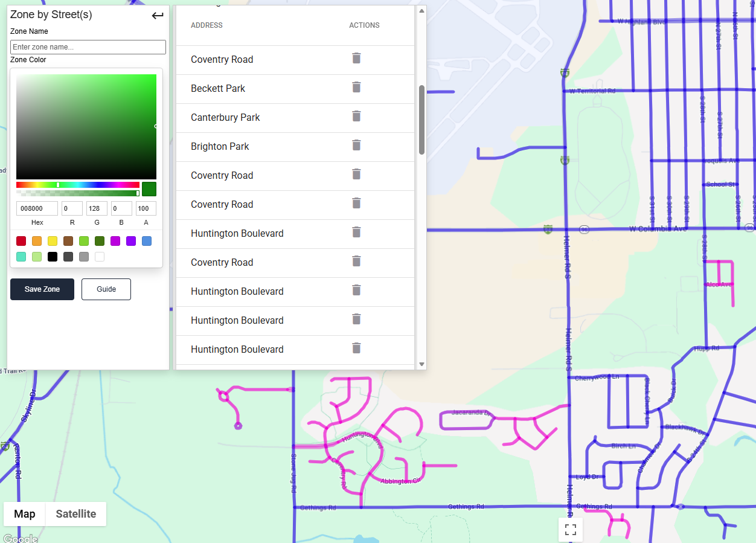Click the back arrow in Zone by Street(s) header
The height and width of the screenshot is (543, 756).
click(158, 16)
